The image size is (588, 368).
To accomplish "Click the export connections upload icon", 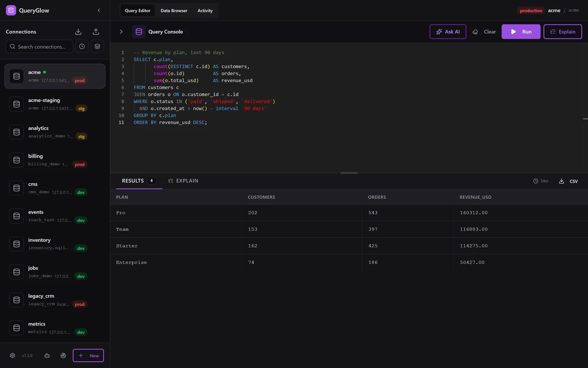I will tap(96, 32).
